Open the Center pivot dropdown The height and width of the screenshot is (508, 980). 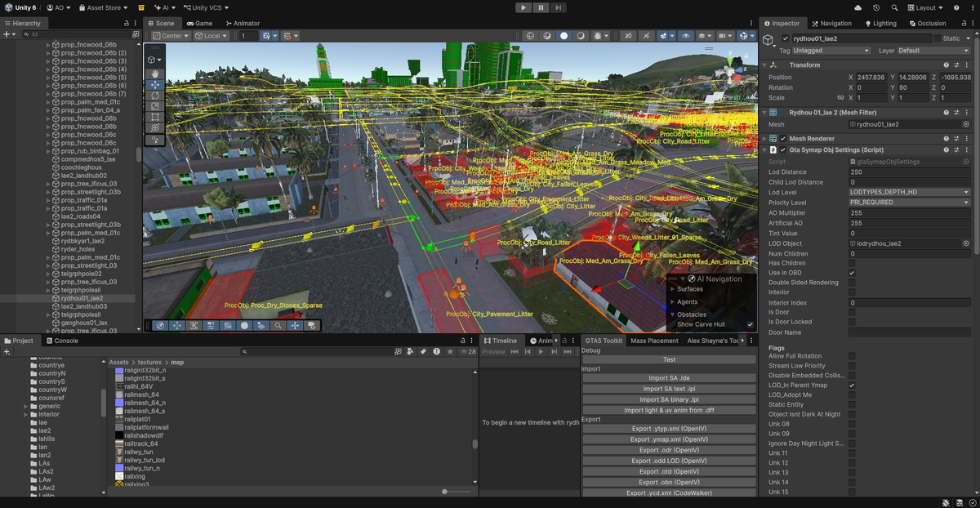tap(171, 36)
